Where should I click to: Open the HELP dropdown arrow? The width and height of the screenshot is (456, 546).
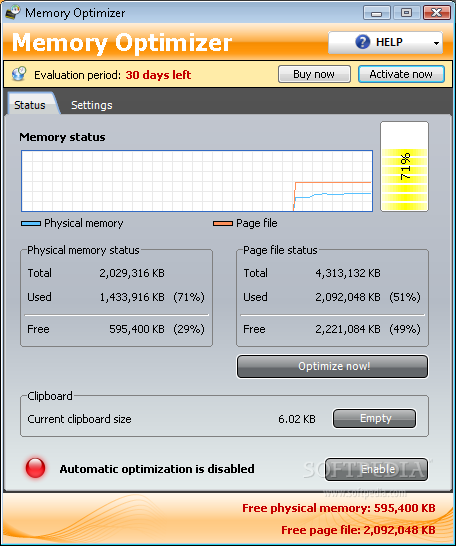point(436,43)
